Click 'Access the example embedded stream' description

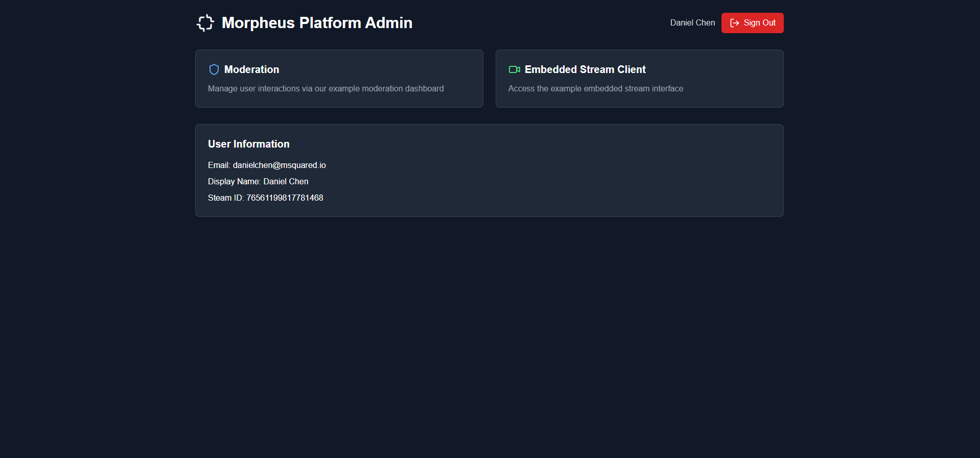(595, 89)
